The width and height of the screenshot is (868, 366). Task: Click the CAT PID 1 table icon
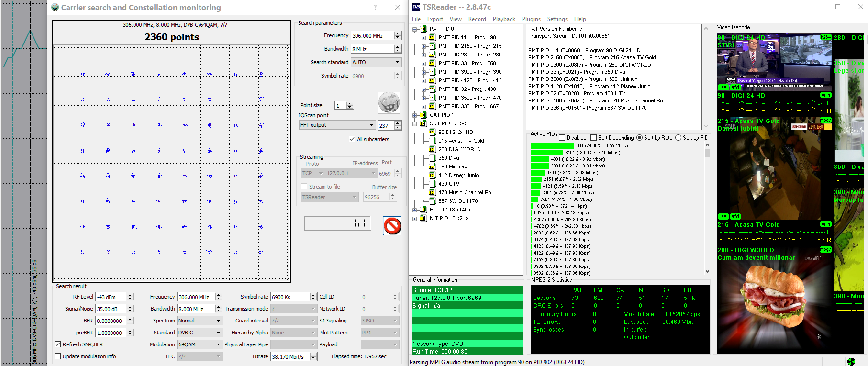[x=423, y=115]
